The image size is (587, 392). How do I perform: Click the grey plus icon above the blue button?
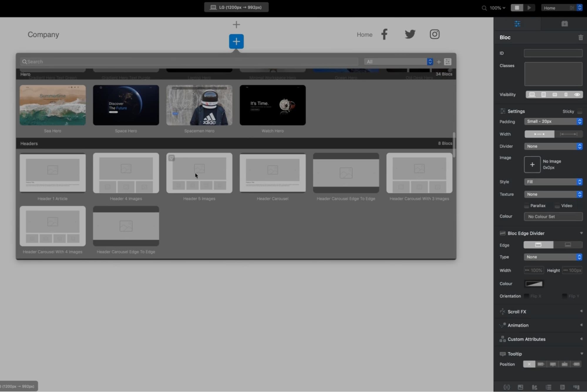click(236, 24)
